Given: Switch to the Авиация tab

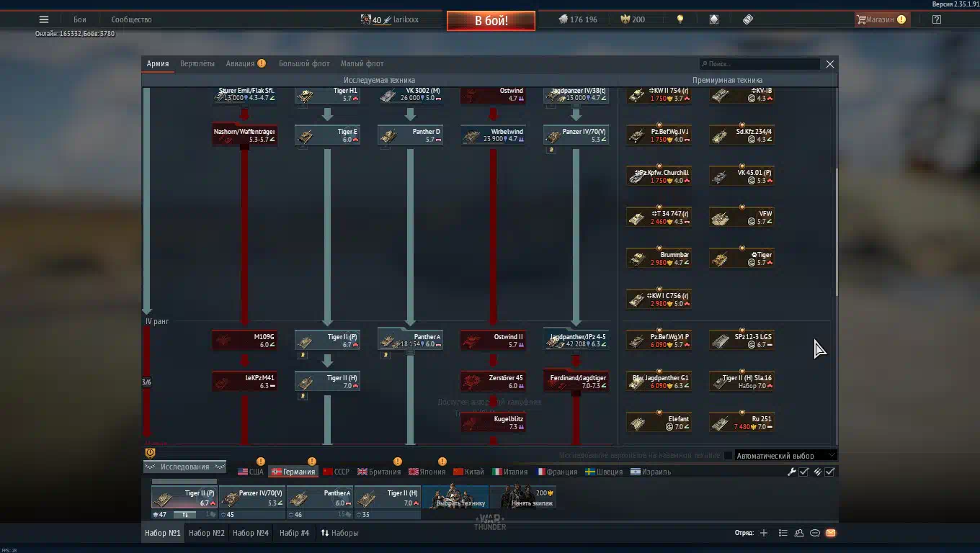Looking at the screenshot, I should point(246,63).
